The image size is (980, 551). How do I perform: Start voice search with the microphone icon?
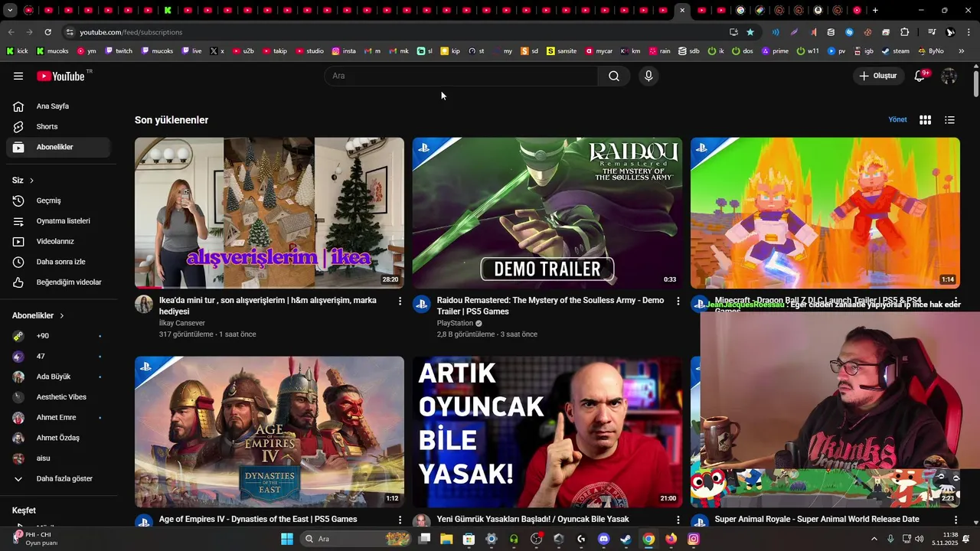point(648,76)
